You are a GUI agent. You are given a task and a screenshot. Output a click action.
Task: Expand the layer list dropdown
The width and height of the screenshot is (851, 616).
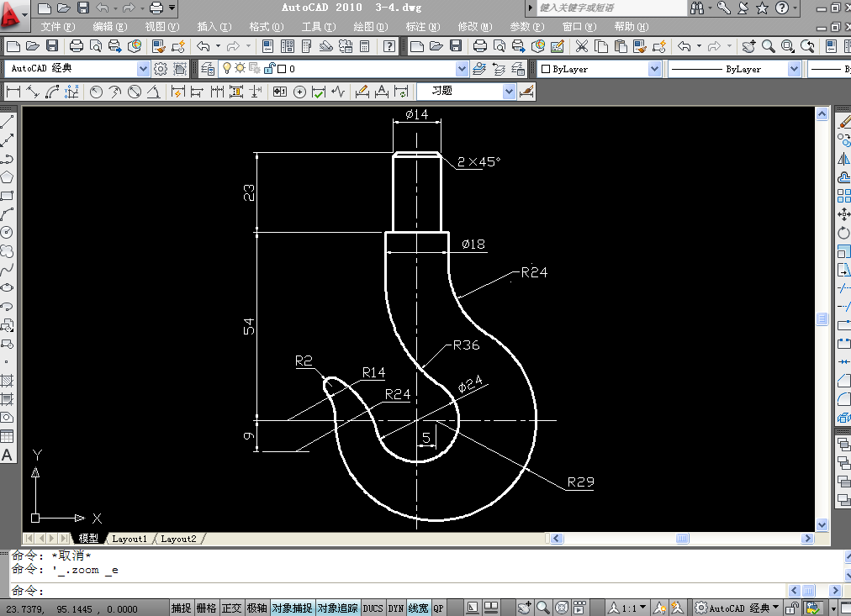click(x=462, y=69)
